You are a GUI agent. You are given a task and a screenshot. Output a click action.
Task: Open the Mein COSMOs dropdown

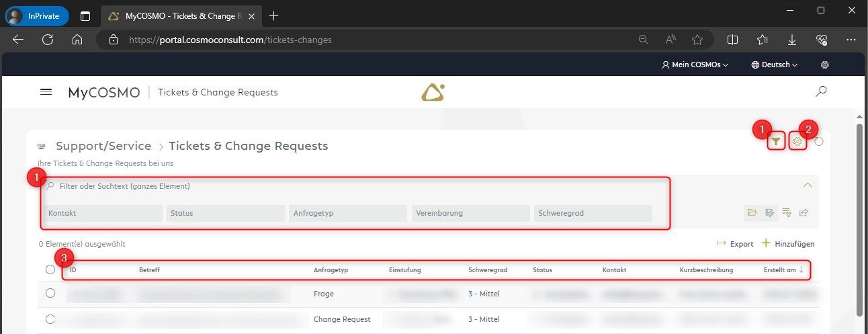click(x=695, y=65)
